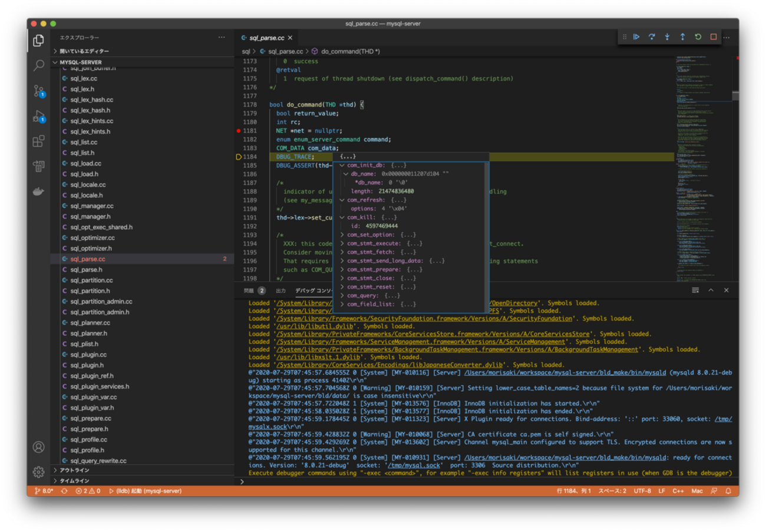Click the Continue debug button
The width and height of the screenshot is (766, 532).
pyautogui.click(x=636, y=37)
